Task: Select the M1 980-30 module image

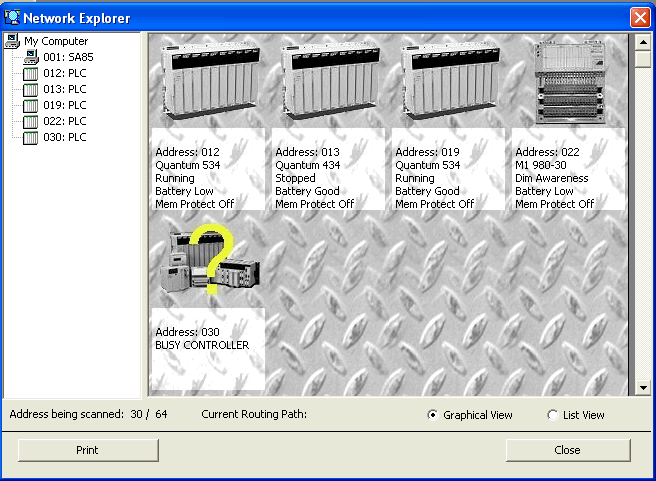Action: tap(570, 82)
